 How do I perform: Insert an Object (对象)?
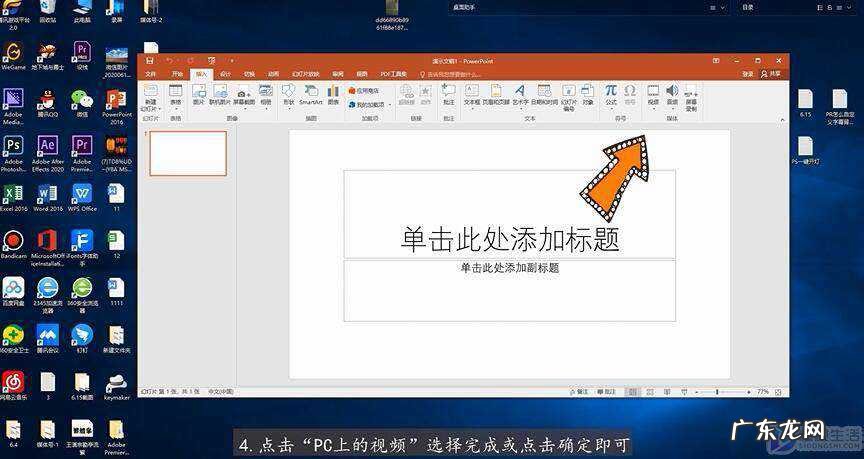coord(588,95)
